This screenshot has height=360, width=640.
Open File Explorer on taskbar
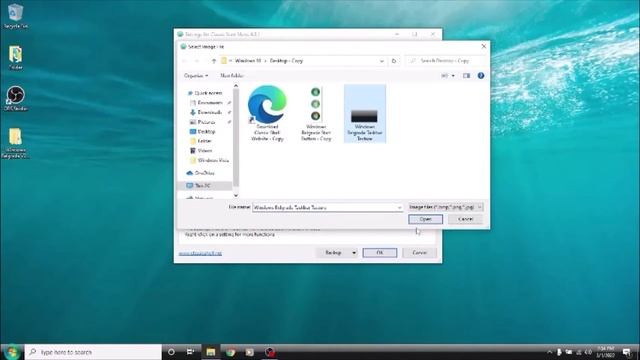[211, 352]
